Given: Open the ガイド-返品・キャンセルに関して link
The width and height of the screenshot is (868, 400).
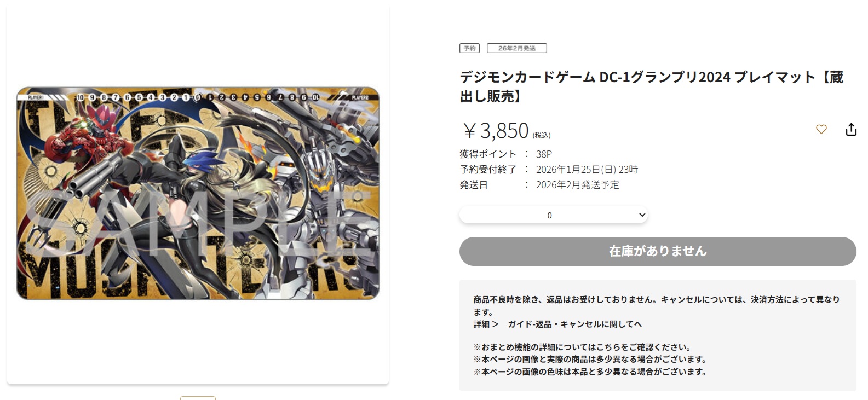Looking at the screenshot, I should pos(574,324).
